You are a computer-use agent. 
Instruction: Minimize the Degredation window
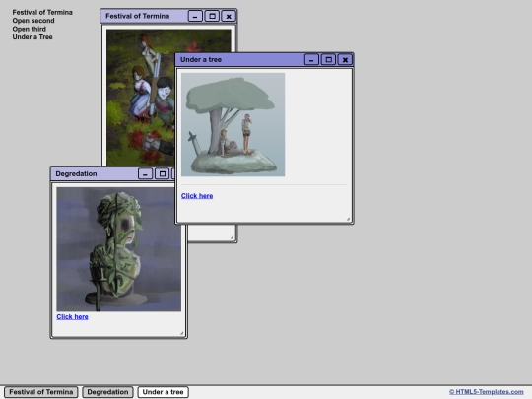pyautogui.click(x=145, y=174)
